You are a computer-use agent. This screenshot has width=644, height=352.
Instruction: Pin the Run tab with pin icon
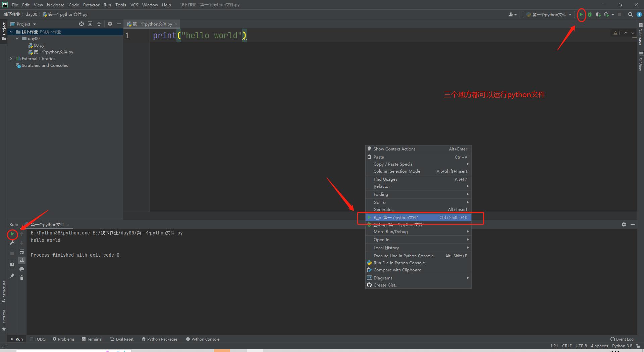(x=12, y=276)
